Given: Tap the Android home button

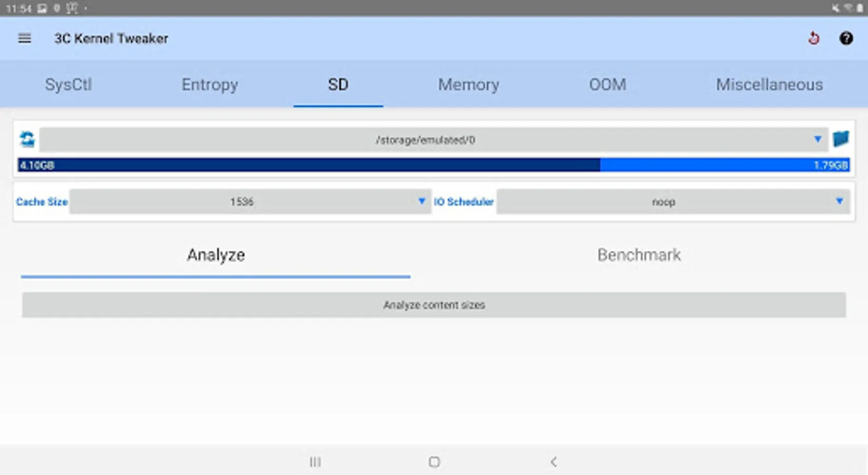Looking at the screenshot, I should tap(434, 462).
